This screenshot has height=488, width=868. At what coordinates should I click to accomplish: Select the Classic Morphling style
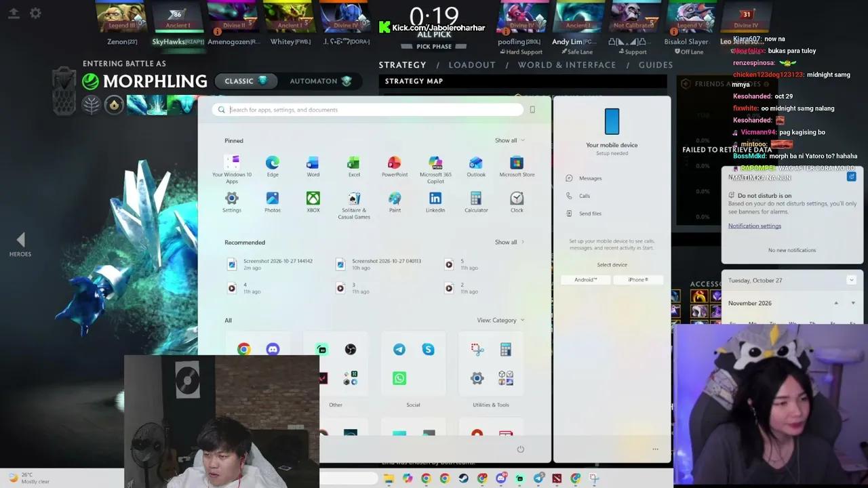pyautogui.click(x=246, y=81)
